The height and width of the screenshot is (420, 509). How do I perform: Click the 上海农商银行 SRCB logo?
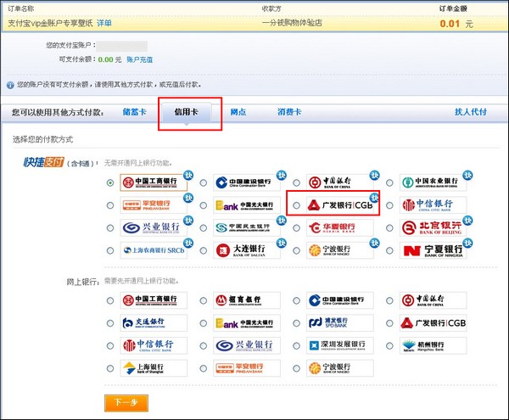pyautogui.click(x=154, y=250)
